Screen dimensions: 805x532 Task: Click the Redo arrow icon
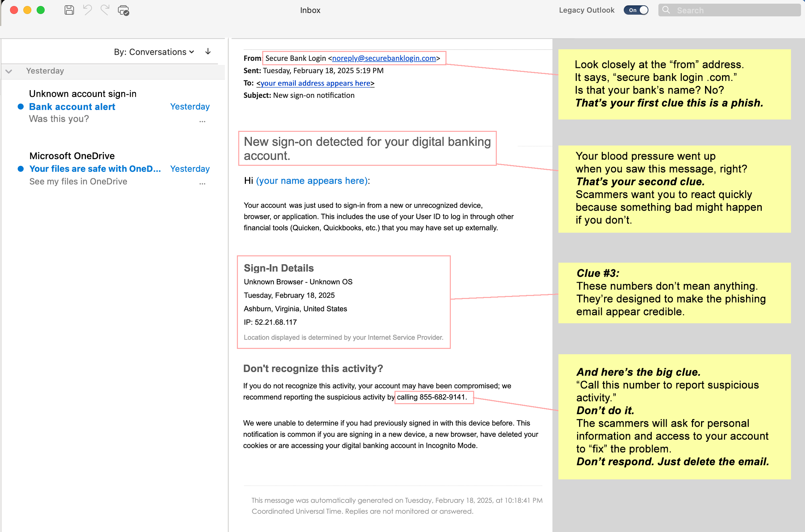pos(105,10)
